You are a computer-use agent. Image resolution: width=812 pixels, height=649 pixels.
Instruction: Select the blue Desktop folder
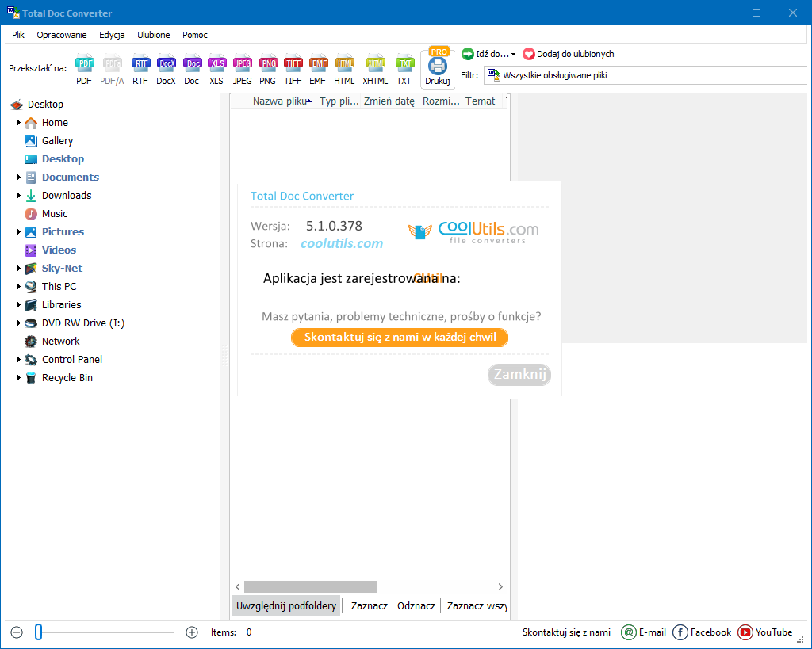tap(63, 159)
